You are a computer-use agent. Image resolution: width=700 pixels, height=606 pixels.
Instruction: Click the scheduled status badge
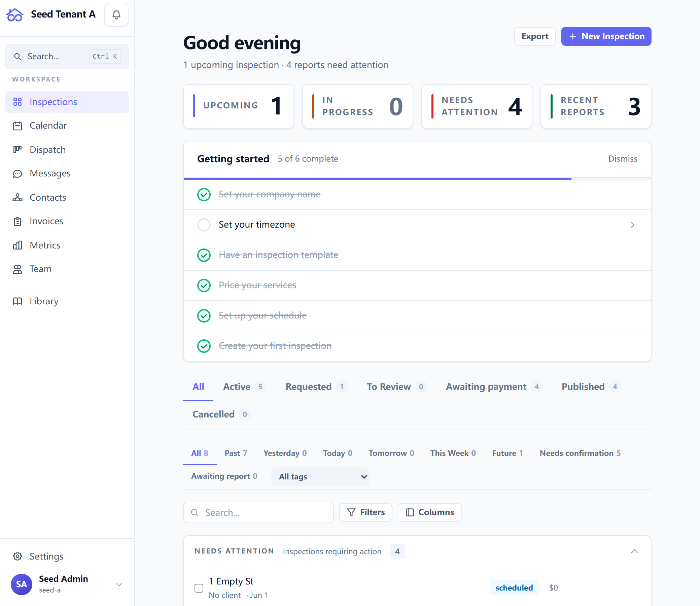coord(514,588)
